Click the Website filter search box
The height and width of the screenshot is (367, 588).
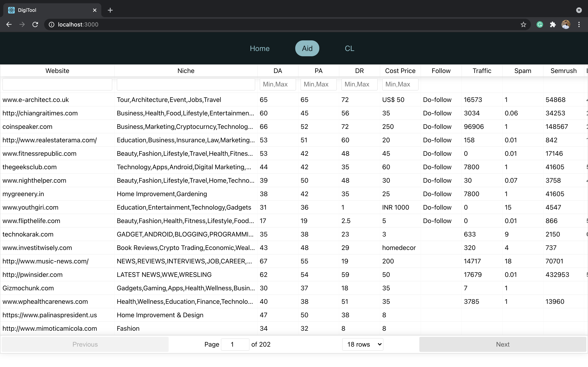tap(57, 84)
